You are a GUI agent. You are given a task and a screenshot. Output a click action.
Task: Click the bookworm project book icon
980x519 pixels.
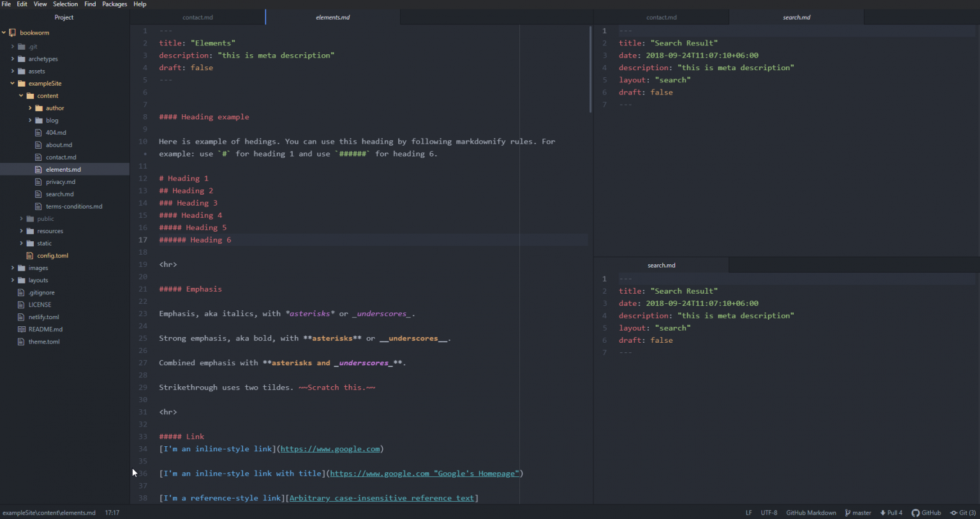[13, 32]
